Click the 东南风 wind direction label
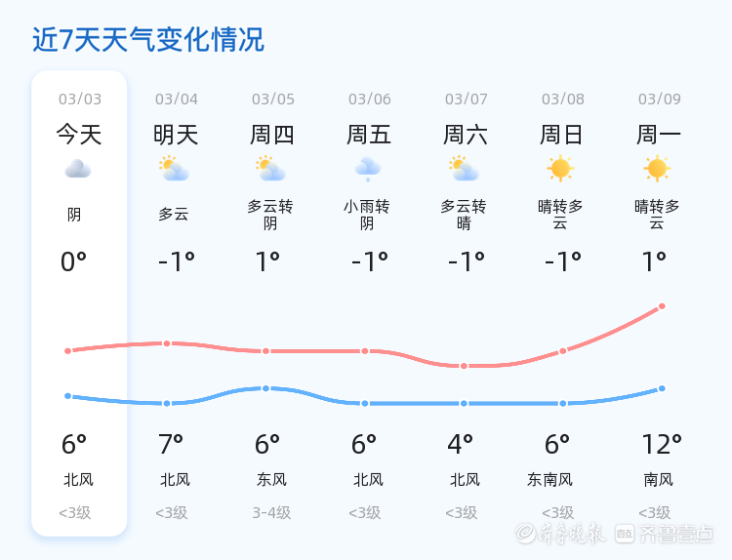This screenshot has height=560, width=732. click(549, 479)
